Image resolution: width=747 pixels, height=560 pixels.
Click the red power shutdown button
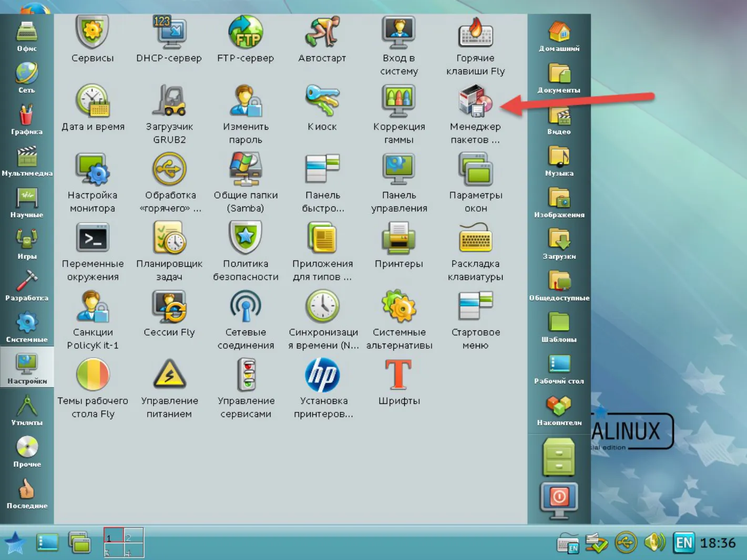[x=559, y=501]
